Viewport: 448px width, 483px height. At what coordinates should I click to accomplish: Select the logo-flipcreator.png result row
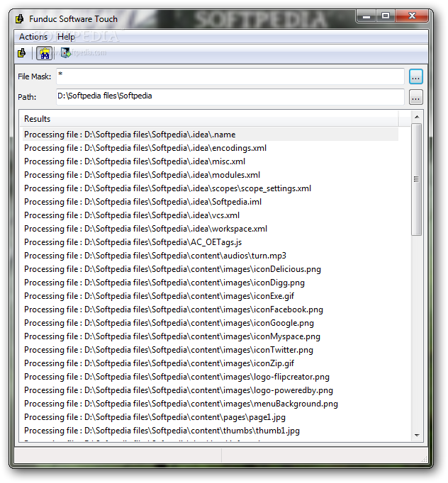click(x=211, y=377)
